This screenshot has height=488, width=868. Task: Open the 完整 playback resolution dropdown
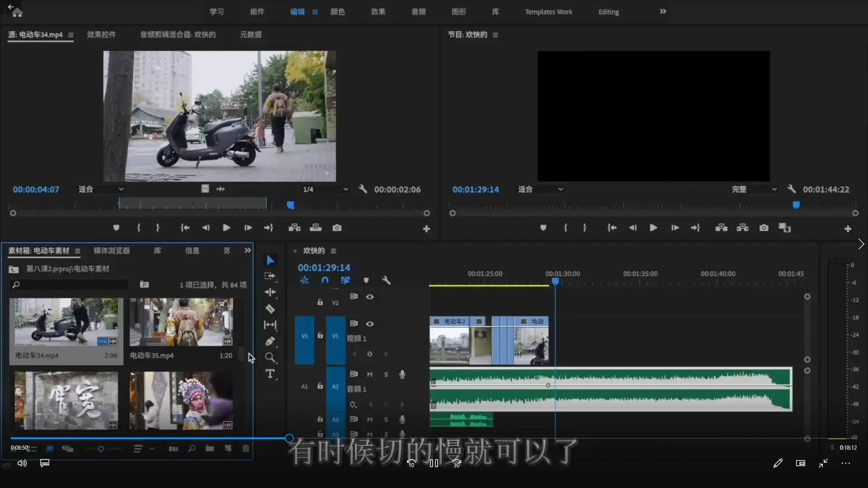click(753, 189)
